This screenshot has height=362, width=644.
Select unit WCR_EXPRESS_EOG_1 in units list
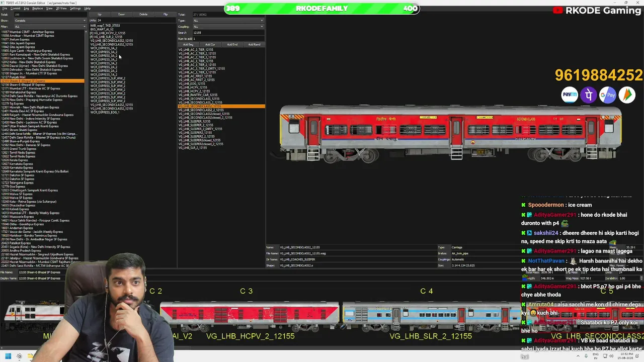[x=105, y=113]
